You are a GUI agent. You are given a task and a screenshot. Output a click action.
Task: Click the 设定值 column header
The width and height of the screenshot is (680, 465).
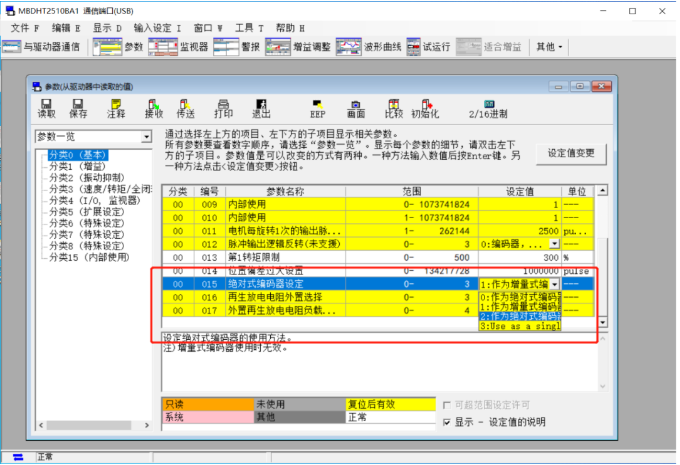[520, 191]
